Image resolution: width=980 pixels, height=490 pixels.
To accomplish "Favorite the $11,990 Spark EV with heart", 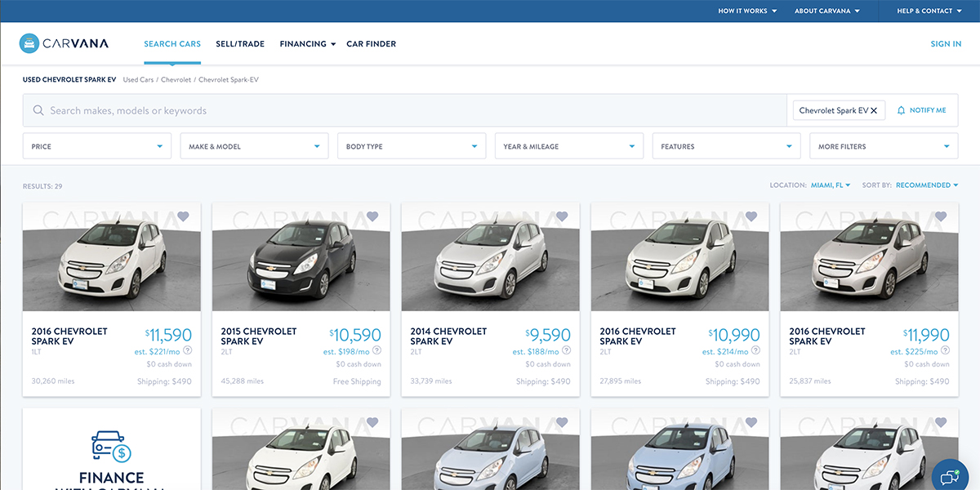I will point(941,216).
